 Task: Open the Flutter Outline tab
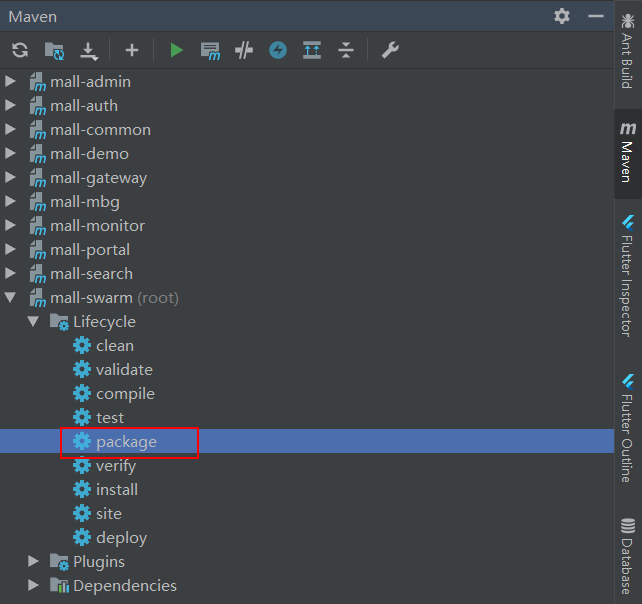[628, 429]
